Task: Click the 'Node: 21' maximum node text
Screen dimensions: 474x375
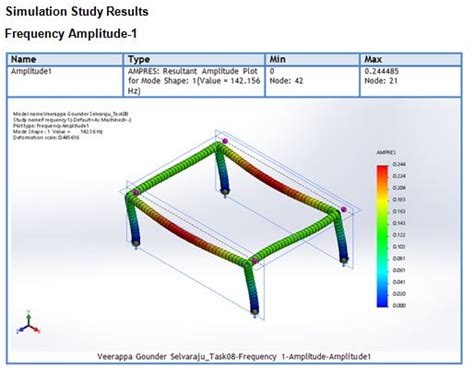Action: click(x=381, y=81)
